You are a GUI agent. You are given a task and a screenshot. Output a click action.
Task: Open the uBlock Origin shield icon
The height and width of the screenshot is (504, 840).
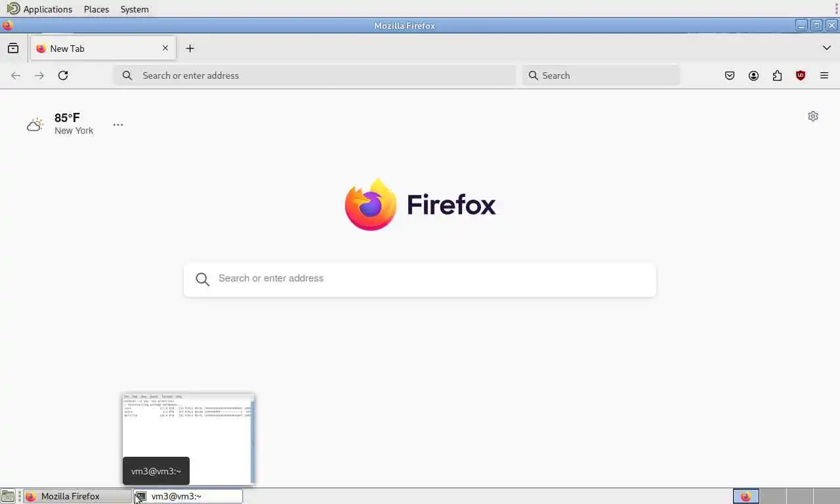[801, 75]
